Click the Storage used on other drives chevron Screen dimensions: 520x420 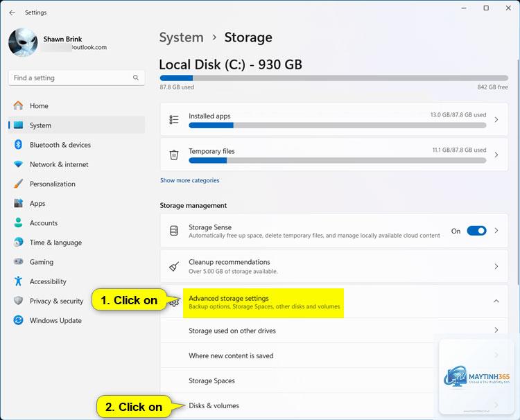(x=496, y=330)
